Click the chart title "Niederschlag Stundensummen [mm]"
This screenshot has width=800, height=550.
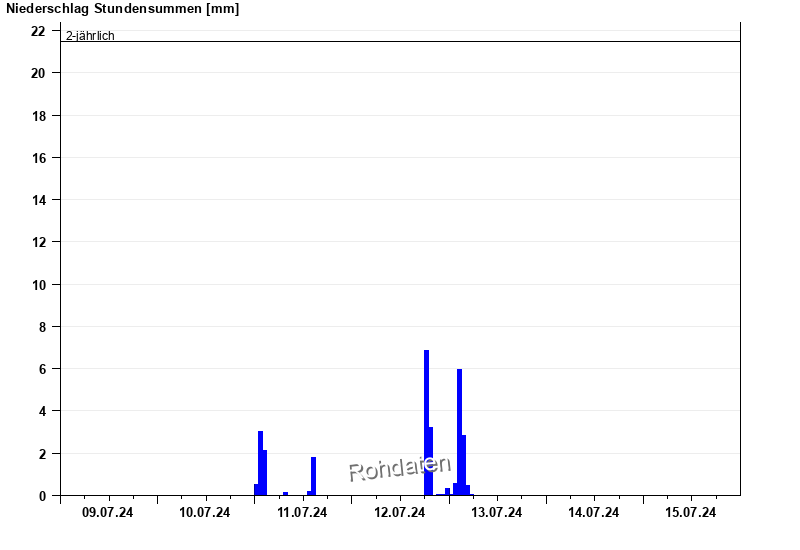[122, 9]
